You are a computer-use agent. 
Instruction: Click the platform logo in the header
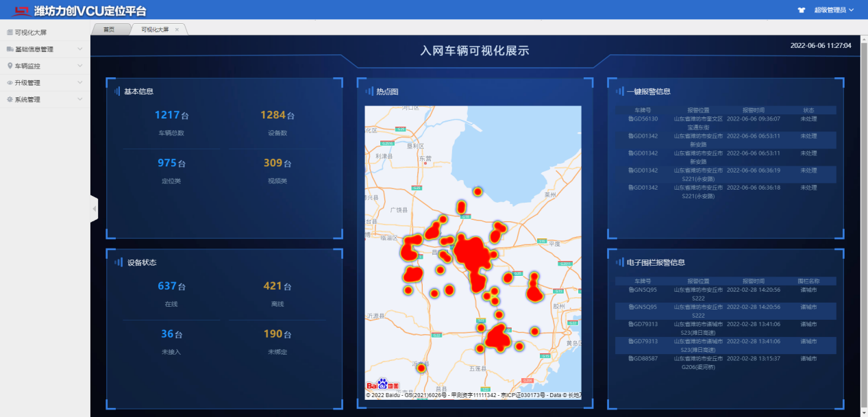23,10
